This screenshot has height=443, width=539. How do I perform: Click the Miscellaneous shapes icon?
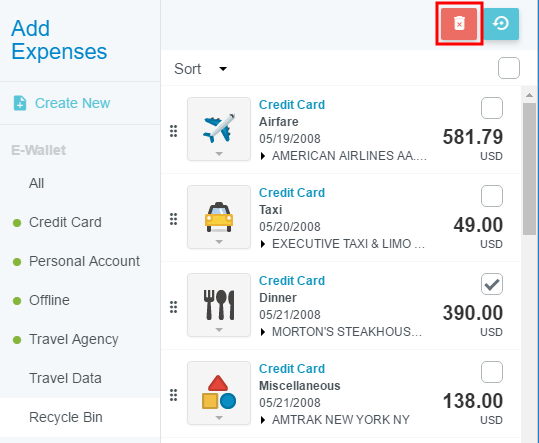point(219,392)
